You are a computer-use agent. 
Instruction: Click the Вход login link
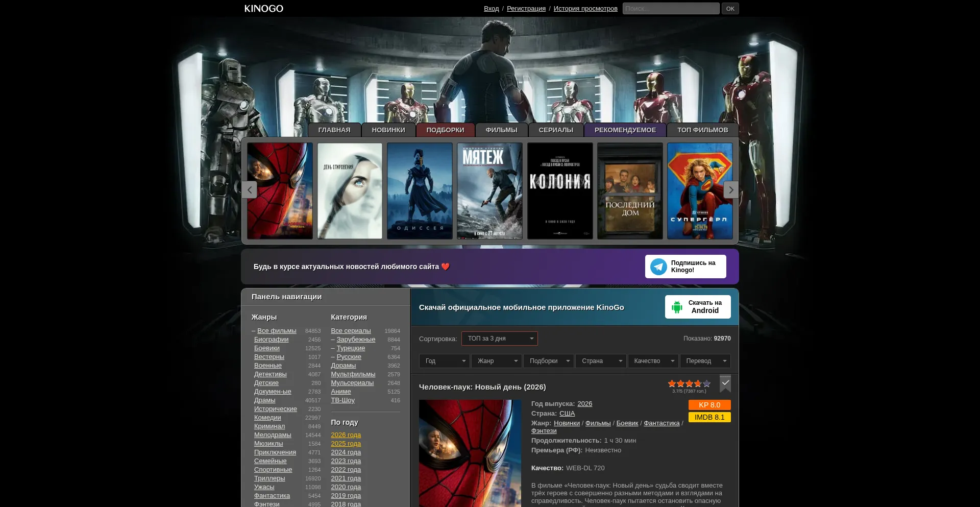[x=492, y=9]
